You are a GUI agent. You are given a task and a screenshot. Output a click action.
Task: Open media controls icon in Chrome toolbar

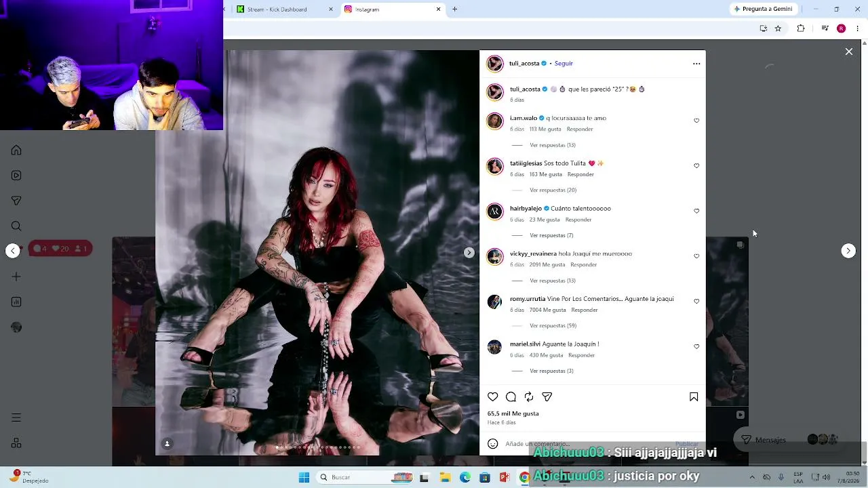(825, 28)
